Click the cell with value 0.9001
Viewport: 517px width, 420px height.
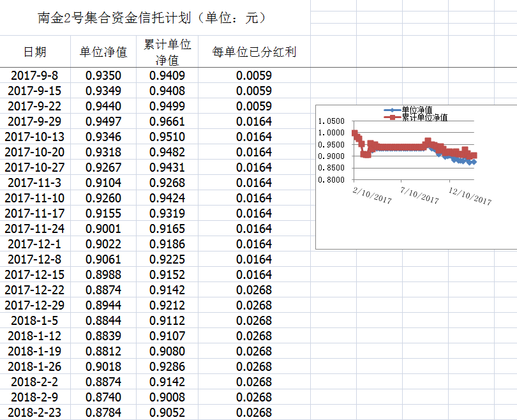103,229
